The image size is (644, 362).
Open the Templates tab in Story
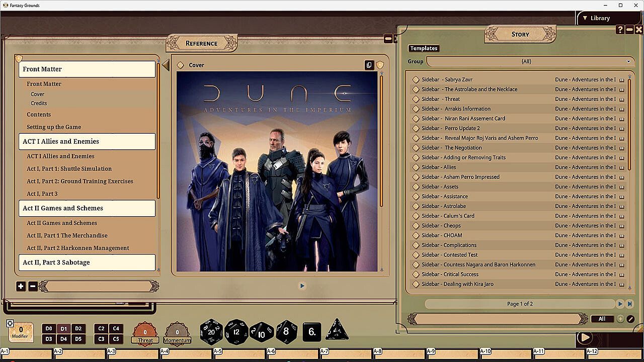click(424, 48)
